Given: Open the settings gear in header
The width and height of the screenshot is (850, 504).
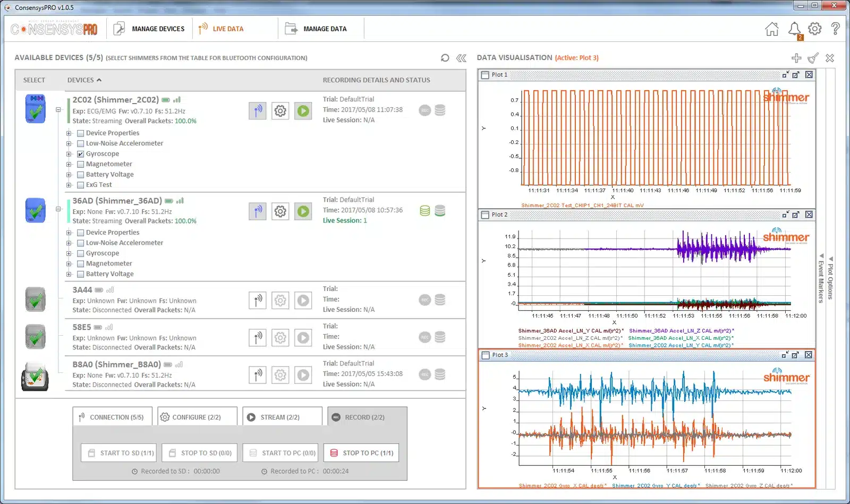Looking at the screenshot, I should (x=815, y=29).
